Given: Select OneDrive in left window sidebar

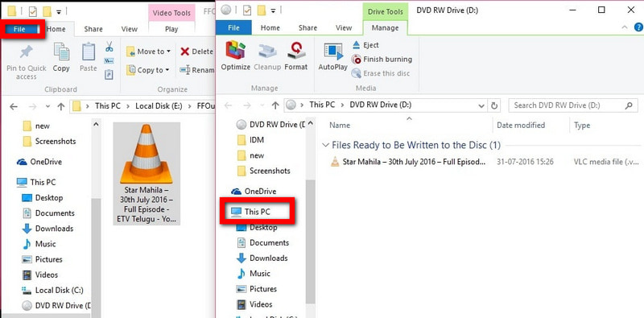Looking at the screenshot, I should click(x=39, y=162).
